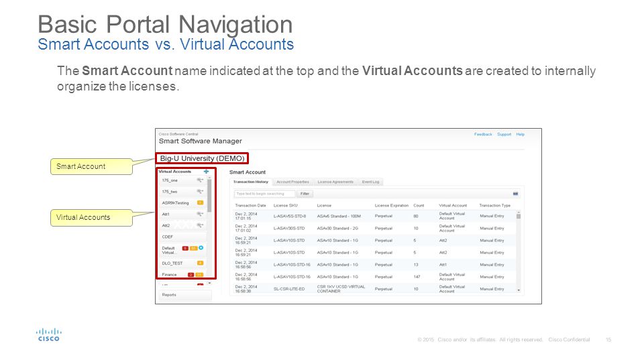This screenshot has width=644, height=362.
Task: Click the red alert badge on Default Virtual
Action: 185,248
